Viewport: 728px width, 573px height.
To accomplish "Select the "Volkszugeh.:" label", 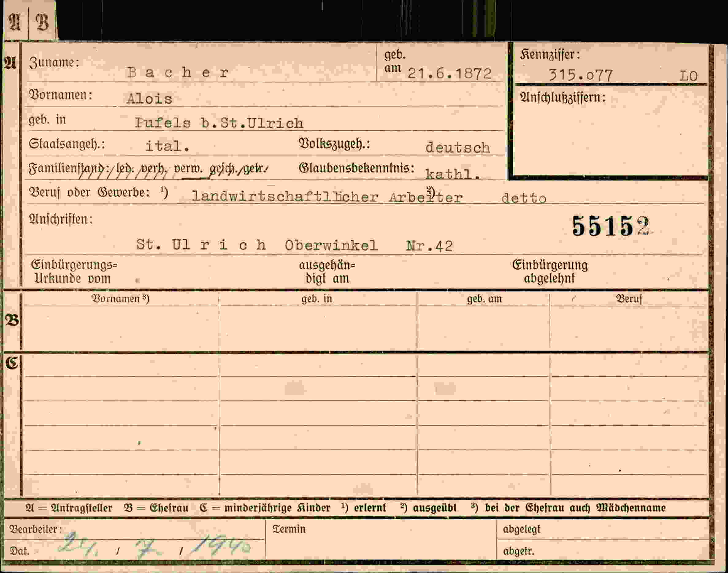I will (335, 144).
